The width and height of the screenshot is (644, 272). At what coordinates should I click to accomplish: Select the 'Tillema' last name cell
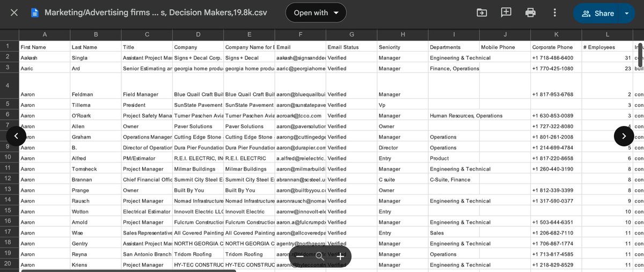[96, 105]
